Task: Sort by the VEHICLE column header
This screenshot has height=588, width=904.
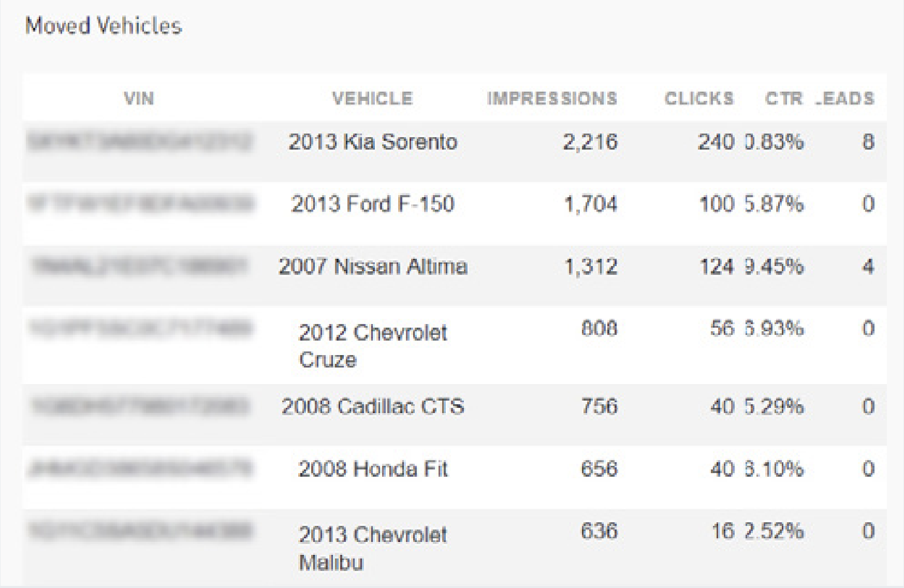Action: click(372, 98)
